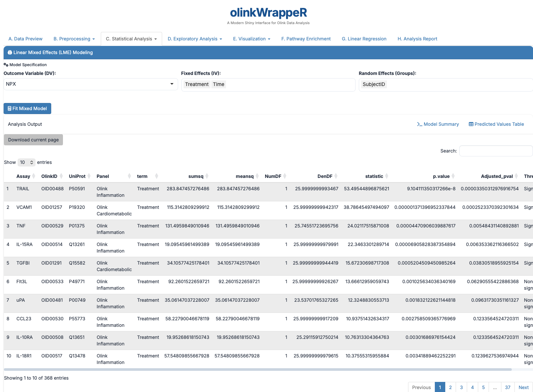Expand the Visualization dropdown menu
The height and width of the screenshot is (392, 533).
[251, 39]
